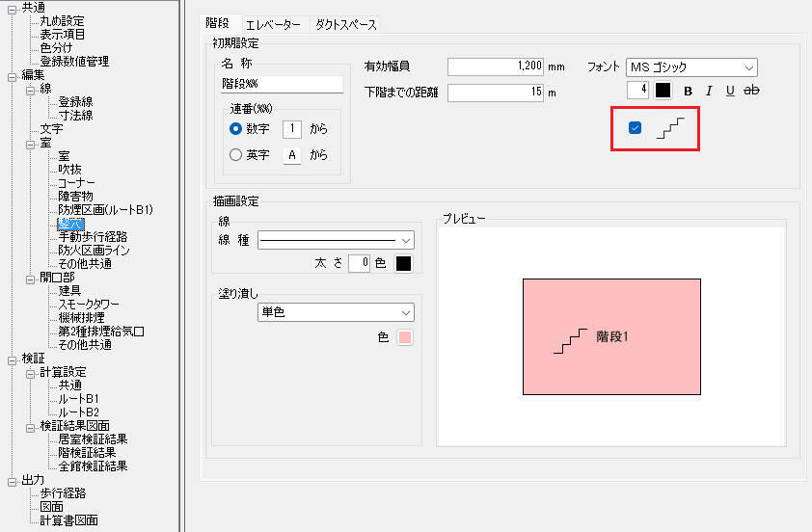
Task: Toggle italic font formatting
Action: point(709,92)
